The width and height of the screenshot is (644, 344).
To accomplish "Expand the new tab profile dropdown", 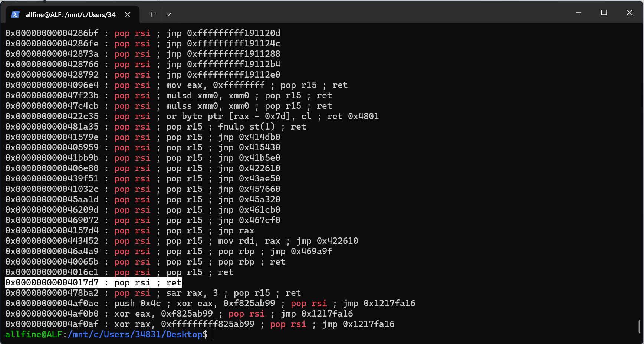I will click(x=169, y=14).
